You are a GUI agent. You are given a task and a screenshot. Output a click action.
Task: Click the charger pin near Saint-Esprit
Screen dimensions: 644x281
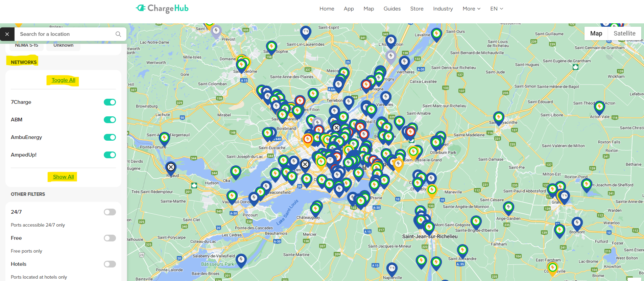click(306, 32)
